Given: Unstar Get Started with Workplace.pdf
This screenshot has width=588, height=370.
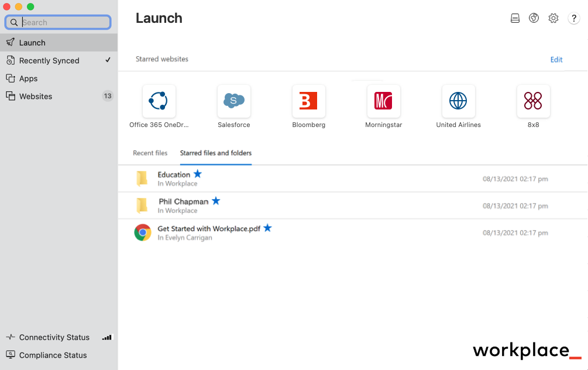Looking at the screenshot, I should click(x=267, y=228).
